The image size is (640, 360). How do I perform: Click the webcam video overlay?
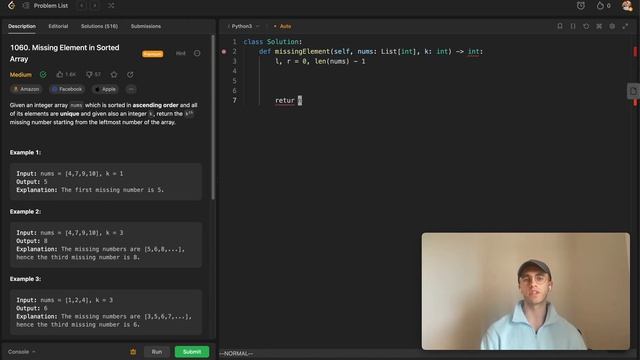pos(526,291)
